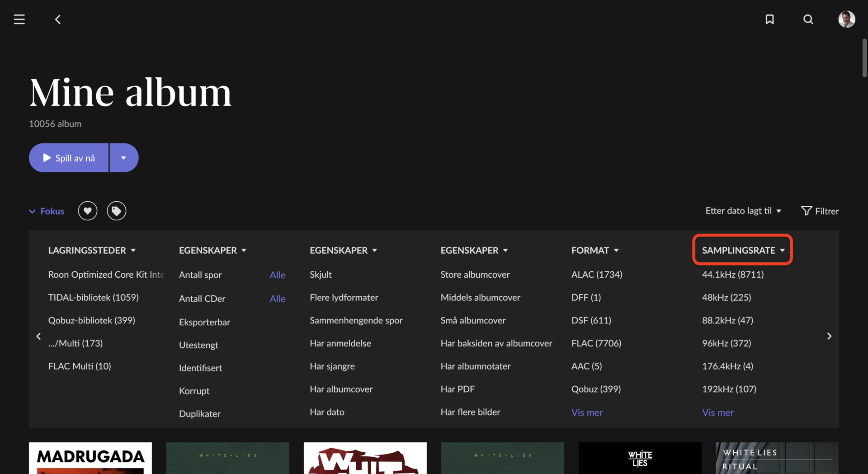Viewport: 868px width, 474px height.
Task: Filter by DSF (611) format
Action: [591, 320]
